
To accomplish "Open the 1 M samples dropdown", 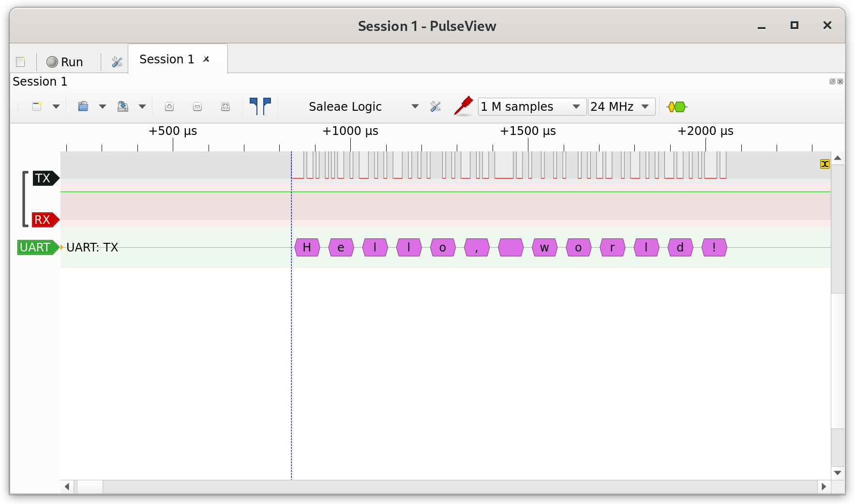I will (531, 106).
